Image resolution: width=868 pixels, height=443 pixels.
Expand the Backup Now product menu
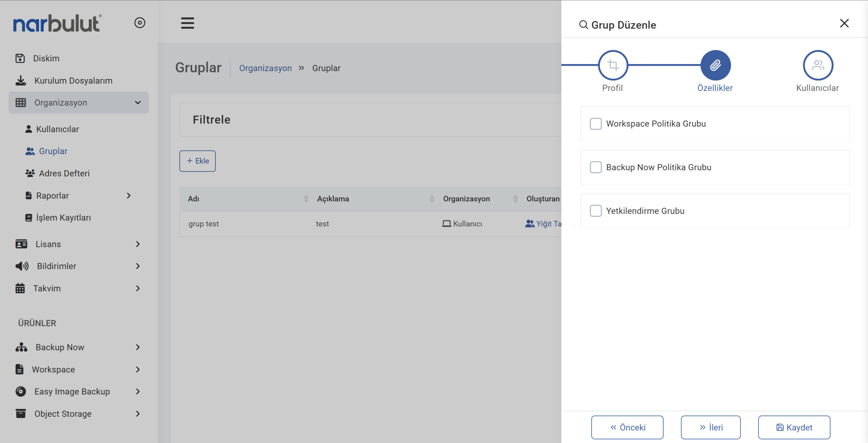(x=138, y=347)
